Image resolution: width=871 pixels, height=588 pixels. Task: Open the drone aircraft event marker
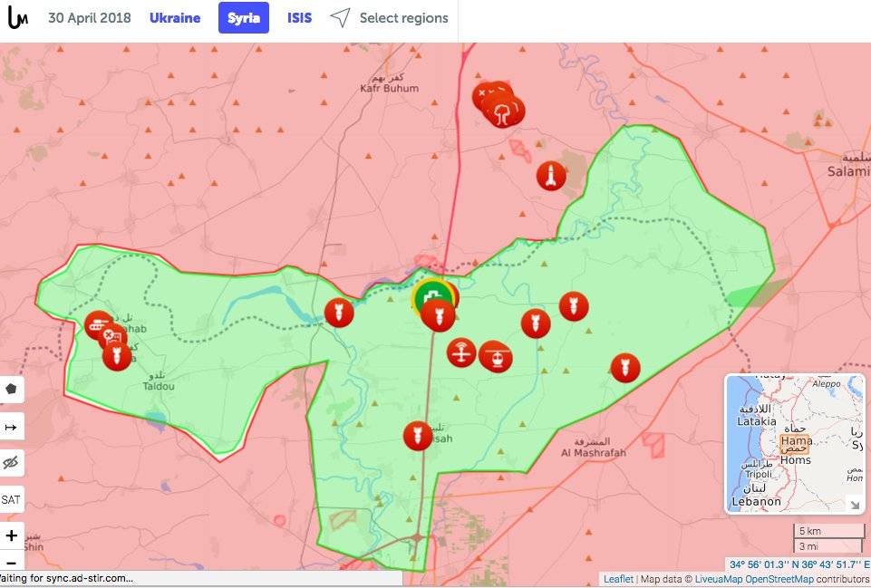point(461,352)
